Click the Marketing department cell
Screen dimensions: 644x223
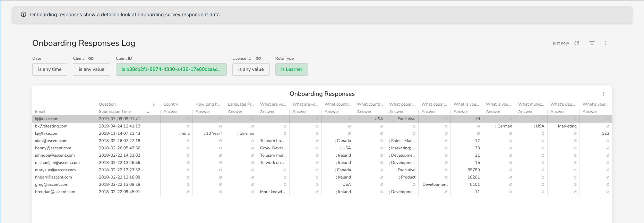(x=567, y=126)
